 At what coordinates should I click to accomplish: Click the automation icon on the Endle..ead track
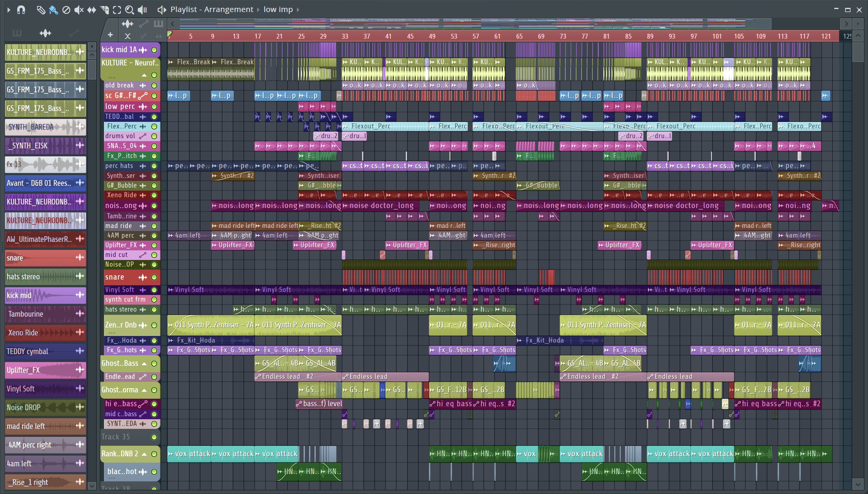pos(143,377)
